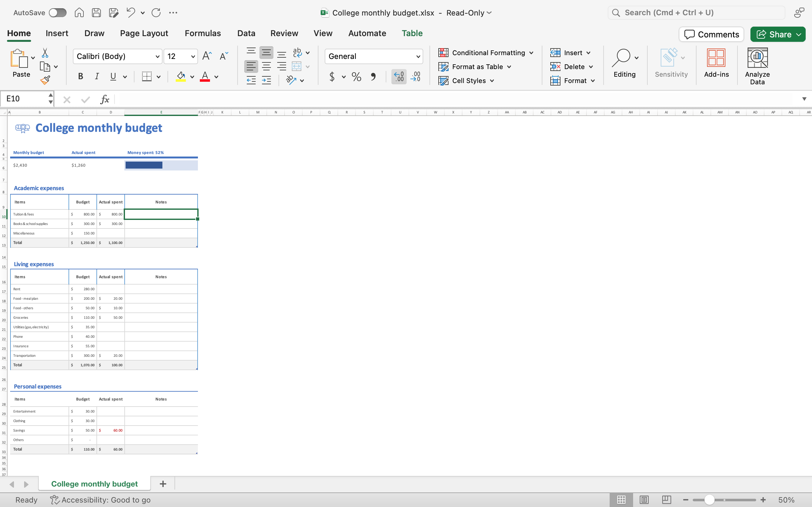Click the Undo arrow icon
This screenshot has width=812, height=507.
[x=131, y=13]
